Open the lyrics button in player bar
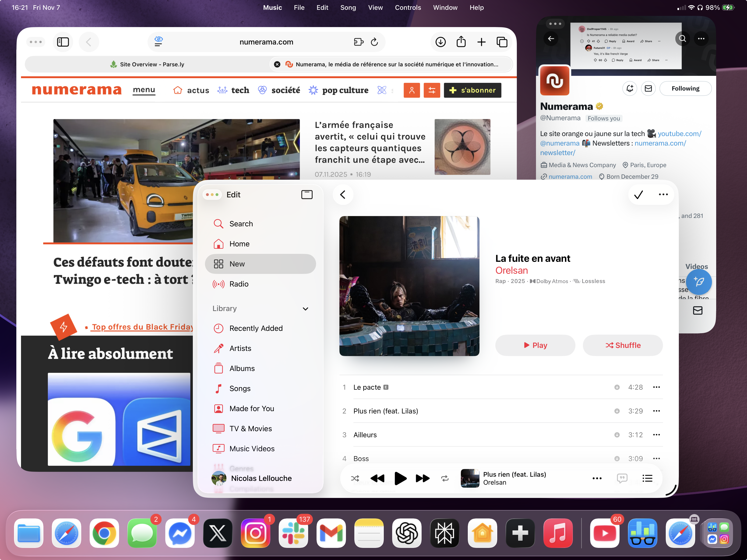 [x=622, y=478]
